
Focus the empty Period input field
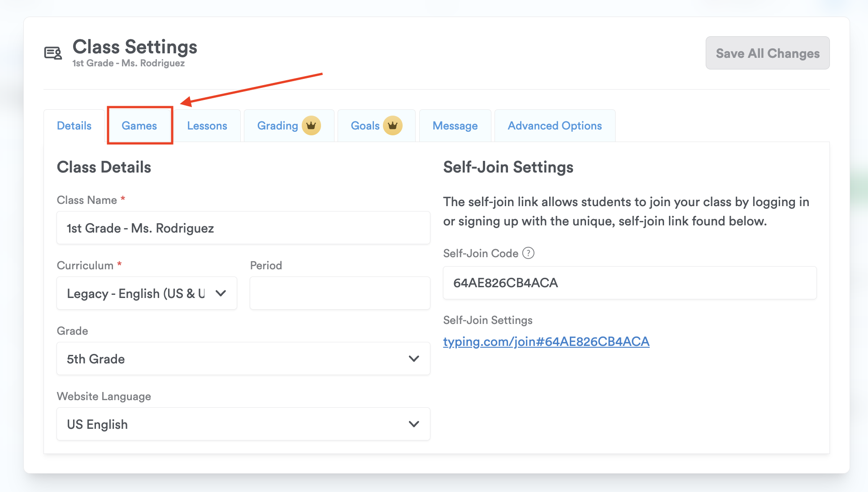(340, 293)
